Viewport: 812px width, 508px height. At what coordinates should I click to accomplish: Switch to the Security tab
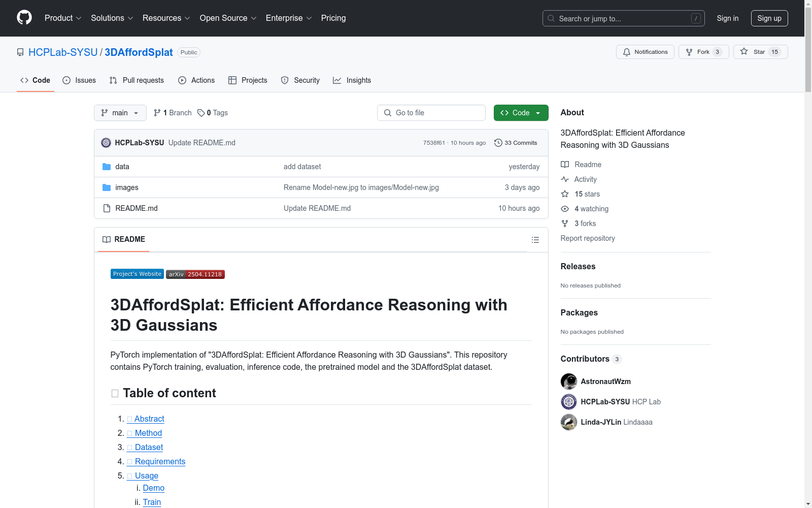(x=300, y=80)
